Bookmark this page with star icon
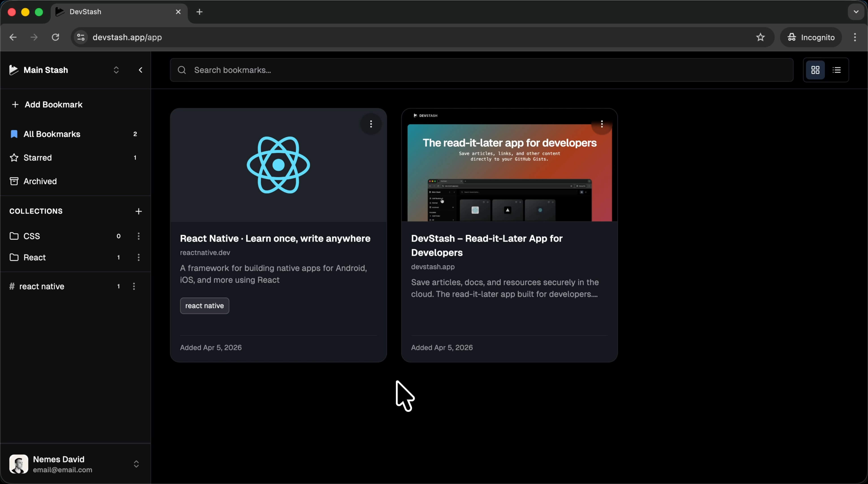868x484 pixels. click(760, 37)
